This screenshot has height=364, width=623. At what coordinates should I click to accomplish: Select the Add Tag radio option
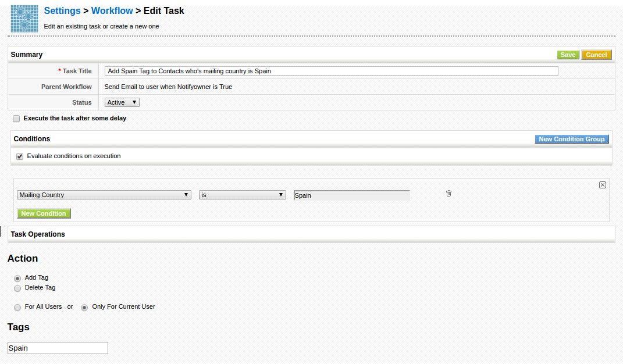[17, 279]
